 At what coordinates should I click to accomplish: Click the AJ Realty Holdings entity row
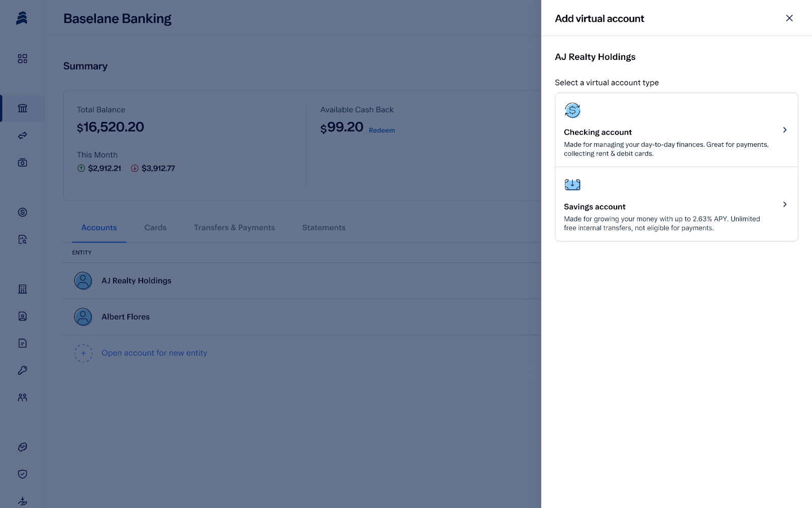[302, 280]
